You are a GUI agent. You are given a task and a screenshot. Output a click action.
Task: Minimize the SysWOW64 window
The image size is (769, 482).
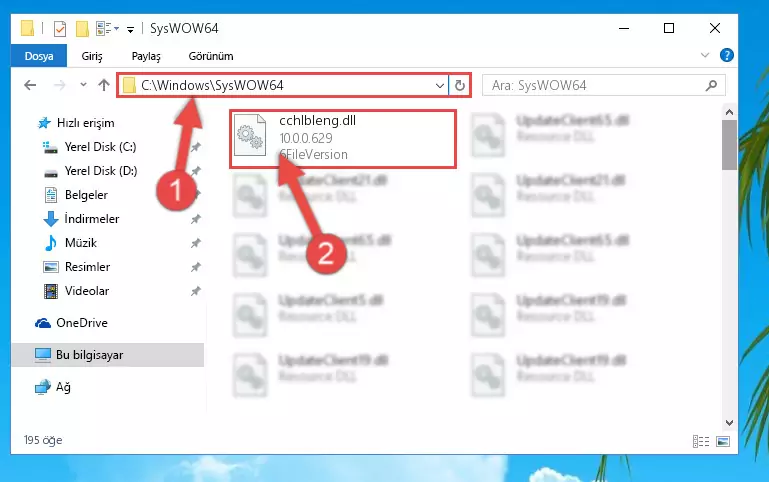[624, 28]
